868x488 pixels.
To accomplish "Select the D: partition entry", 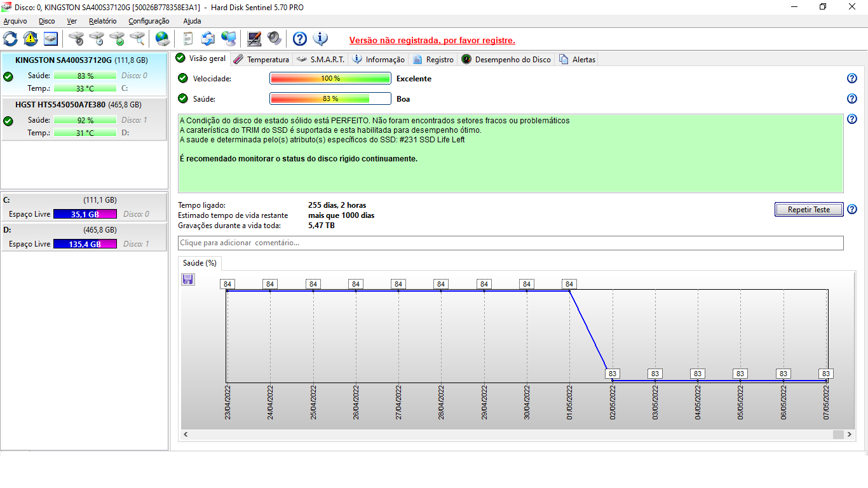I will [x=85, y=236].
